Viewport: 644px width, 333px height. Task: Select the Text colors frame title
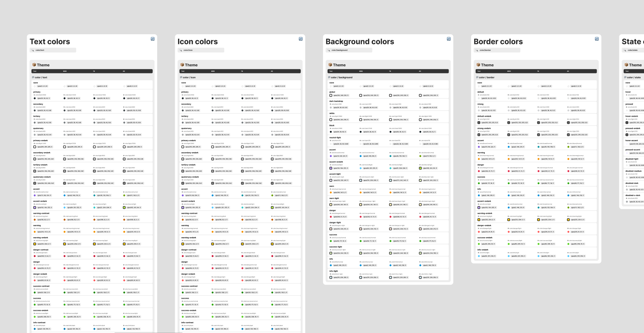(50, 42)
